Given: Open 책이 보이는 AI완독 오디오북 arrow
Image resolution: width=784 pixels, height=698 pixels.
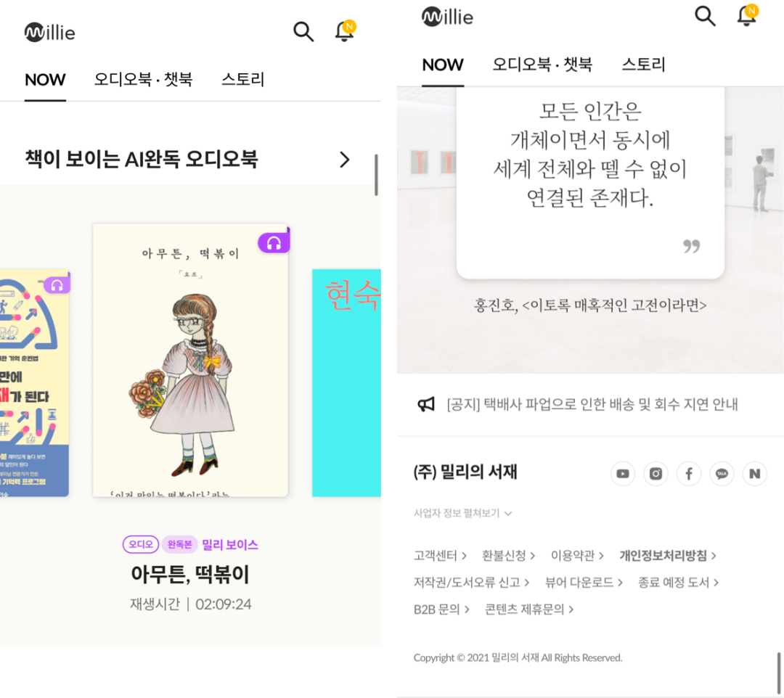Looking at the screenshot, I should [x=345, y=160].
